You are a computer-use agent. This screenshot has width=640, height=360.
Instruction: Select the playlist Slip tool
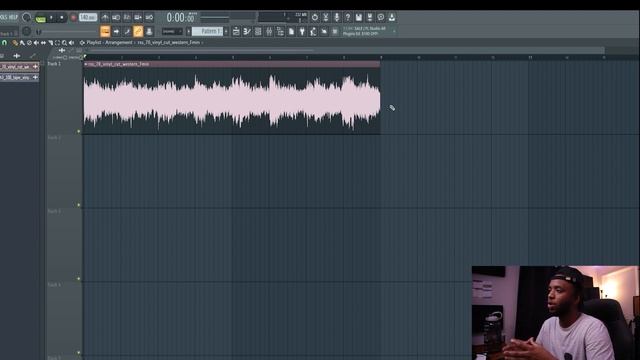pyautogui.click(x=43, y=42)
